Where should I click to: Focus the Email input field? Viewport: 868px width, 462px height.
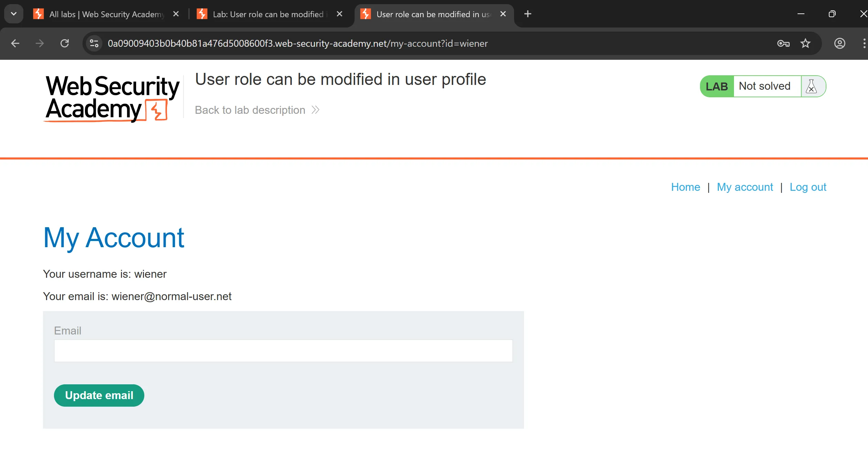283,351
